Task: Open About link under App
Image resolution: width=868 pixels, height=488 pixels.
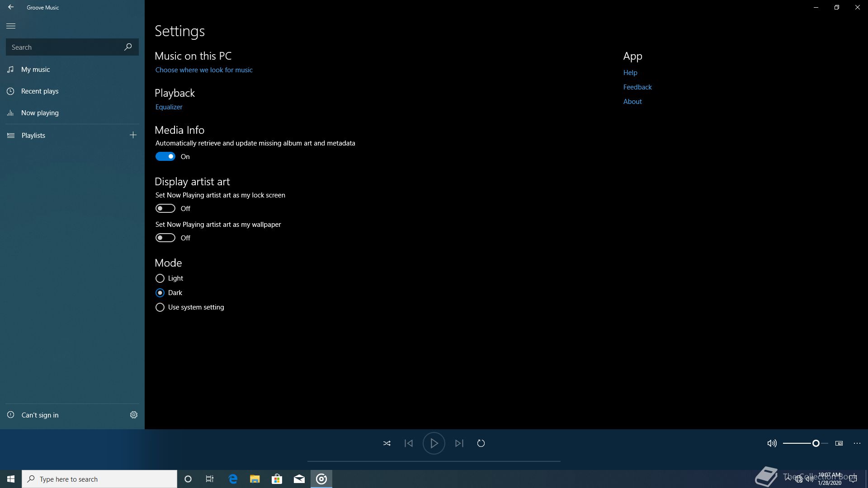Action: click(x=632, y=102)
